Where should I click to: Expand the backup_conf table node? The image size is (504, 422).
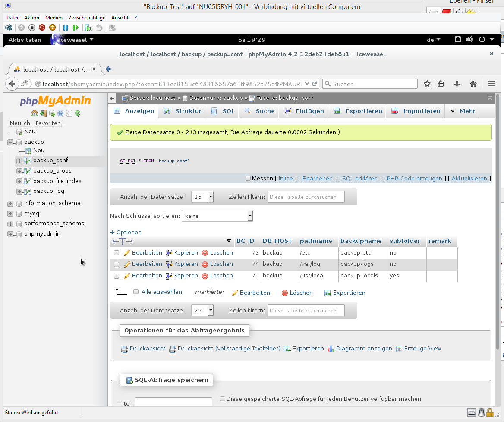pyautogui.click(x=19, y=161)
